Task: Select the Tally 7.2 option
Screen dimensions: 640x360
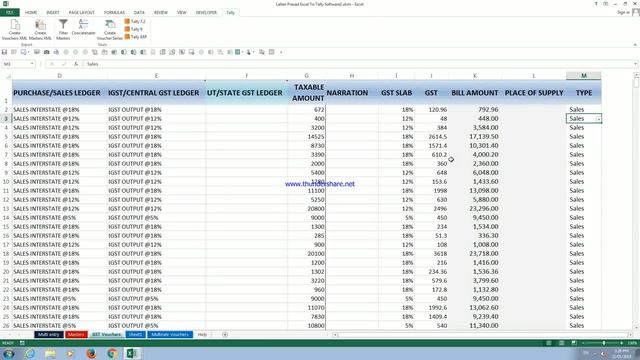Action: click(135, 21)
